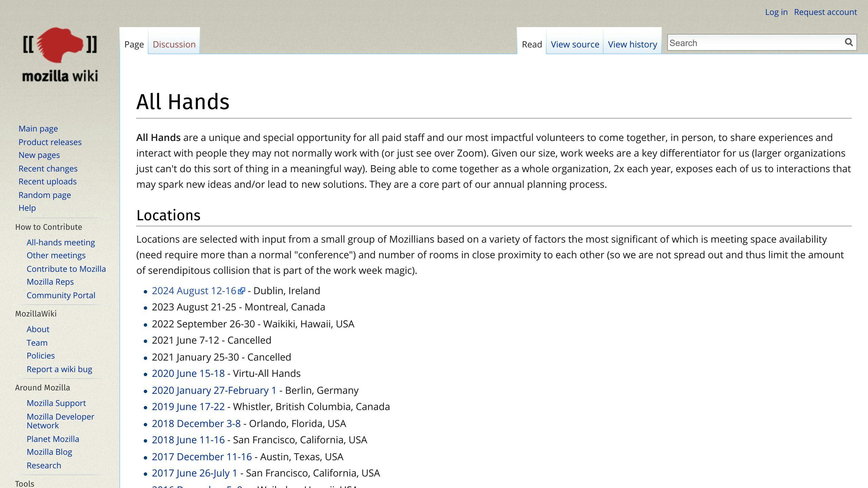Open the View source tab
Screen dimensions: 868x488
[574, 44]
